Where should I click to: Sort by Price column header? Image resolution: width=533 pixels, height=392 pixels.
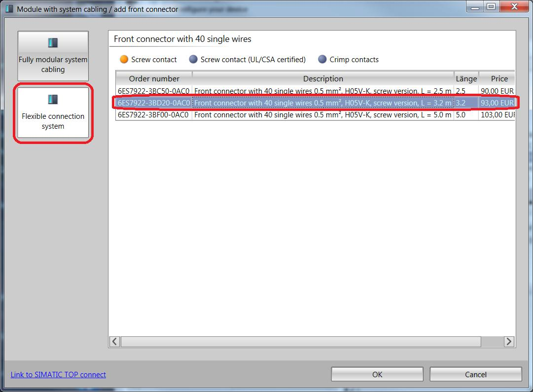(x=497, y=78)
